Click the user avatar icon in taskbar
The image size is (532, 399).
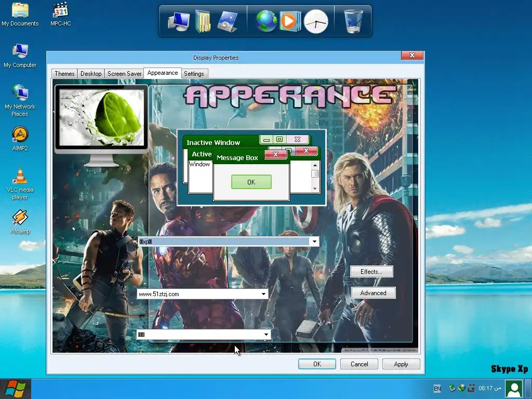[514, 389]
